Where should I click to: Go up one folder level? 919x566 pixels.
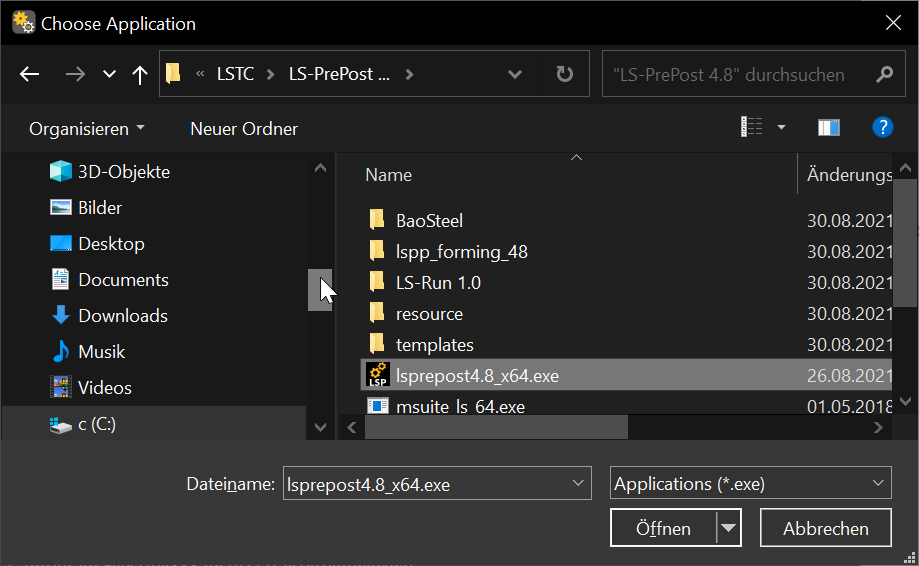point(139,74)
